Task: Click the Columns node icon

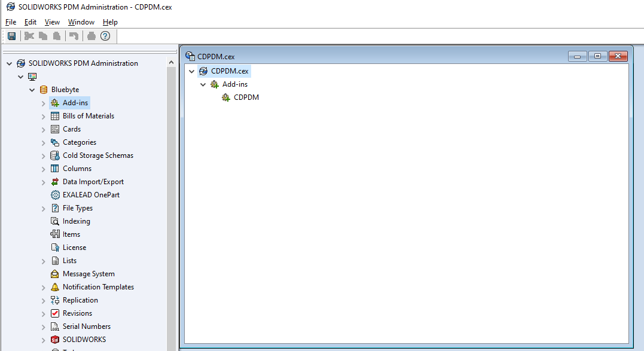Action: 54,168
